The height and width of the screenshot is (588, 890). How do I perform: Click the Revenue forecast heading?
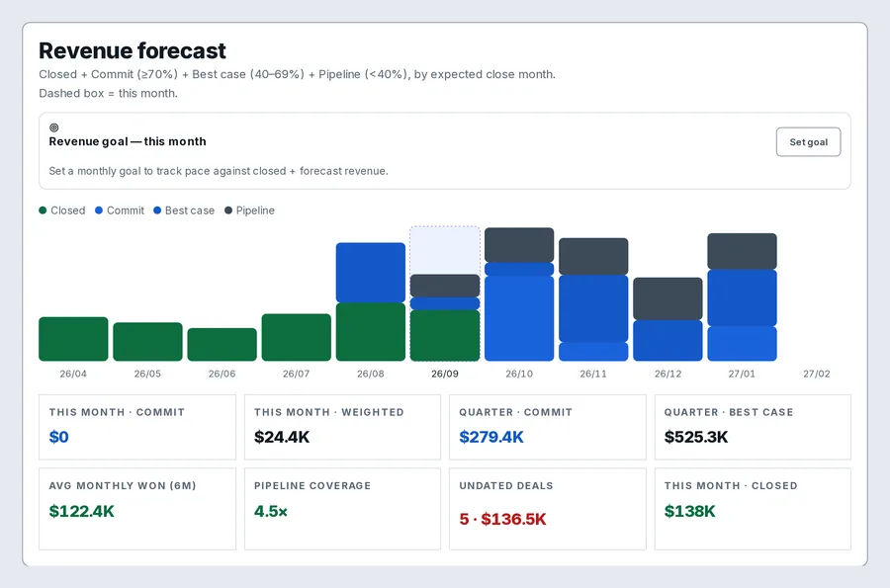point(133,50)
